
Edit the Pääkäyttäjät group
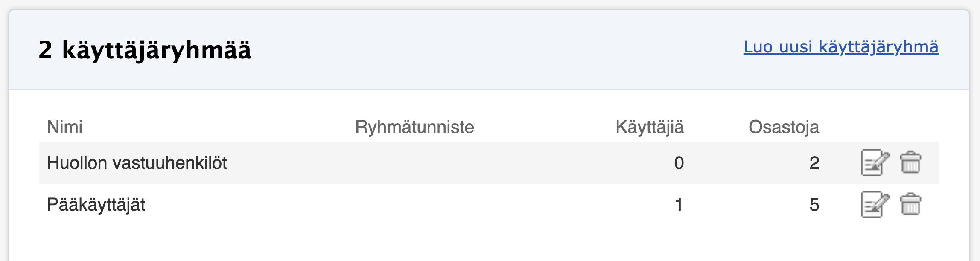pyautogui.click(x=875, y=205)
